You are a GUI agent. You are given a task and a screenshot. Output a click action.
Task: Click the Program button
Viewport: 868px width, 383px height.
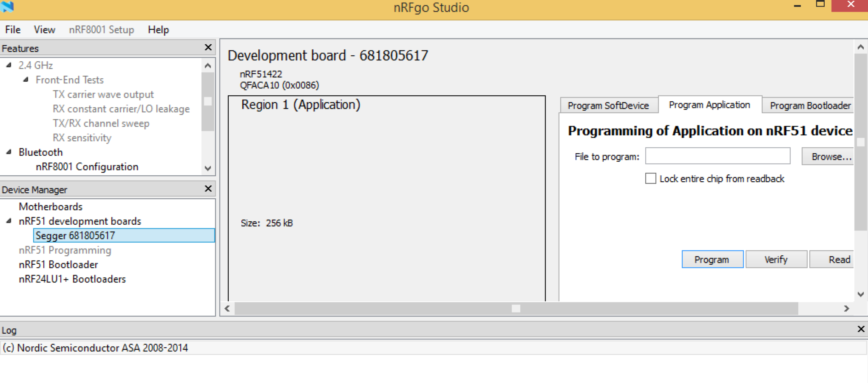pyautogui.click(x=712, y=259)
